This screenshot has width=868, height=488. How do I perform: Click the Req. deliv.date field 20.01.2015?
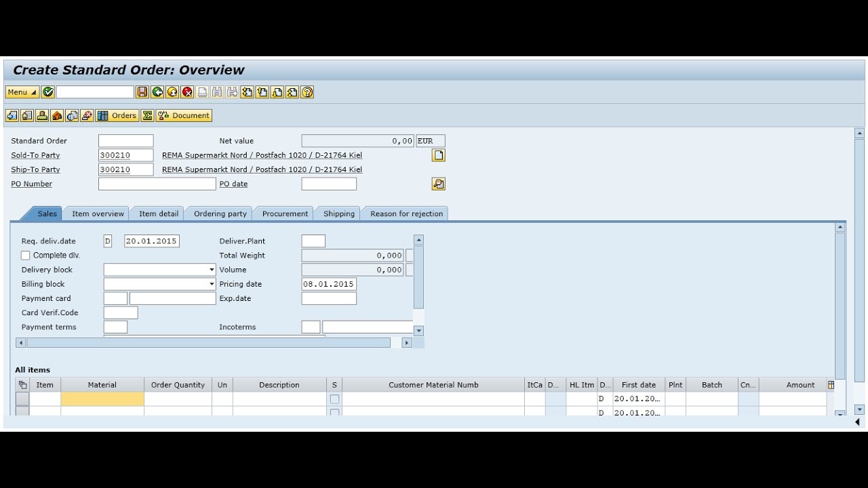[x=152, y=241]
